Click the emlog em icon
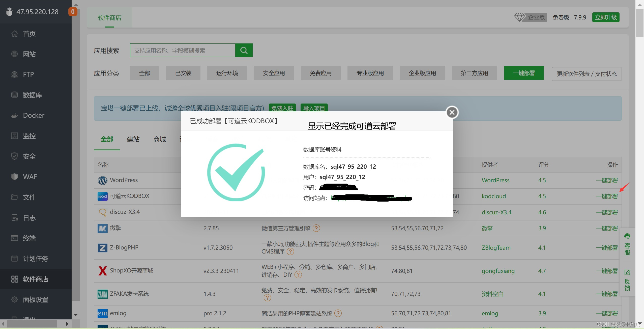The width and height of the screenshot is (644, 329). tap(102, 313)
